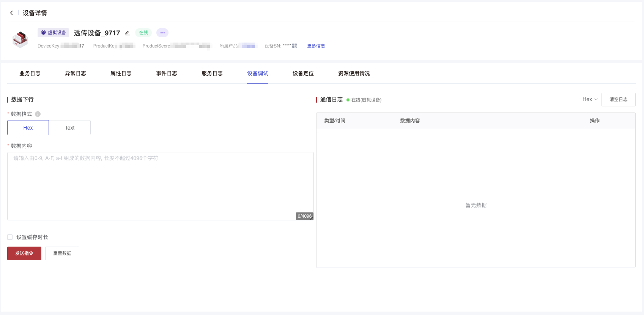Click the pencil icon to rename 透传设备_9717

pyautogui.click(x=128, y=33)
